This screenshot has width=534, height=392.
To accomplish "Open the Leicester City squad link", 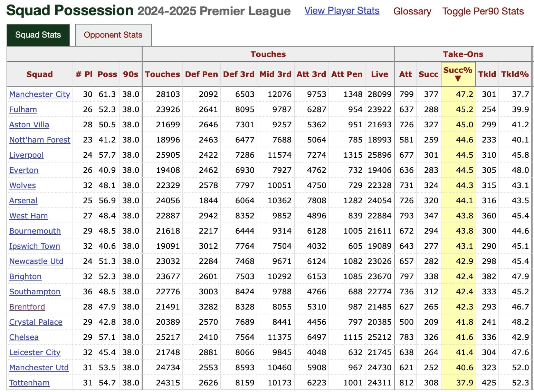I will pos(35,352).
